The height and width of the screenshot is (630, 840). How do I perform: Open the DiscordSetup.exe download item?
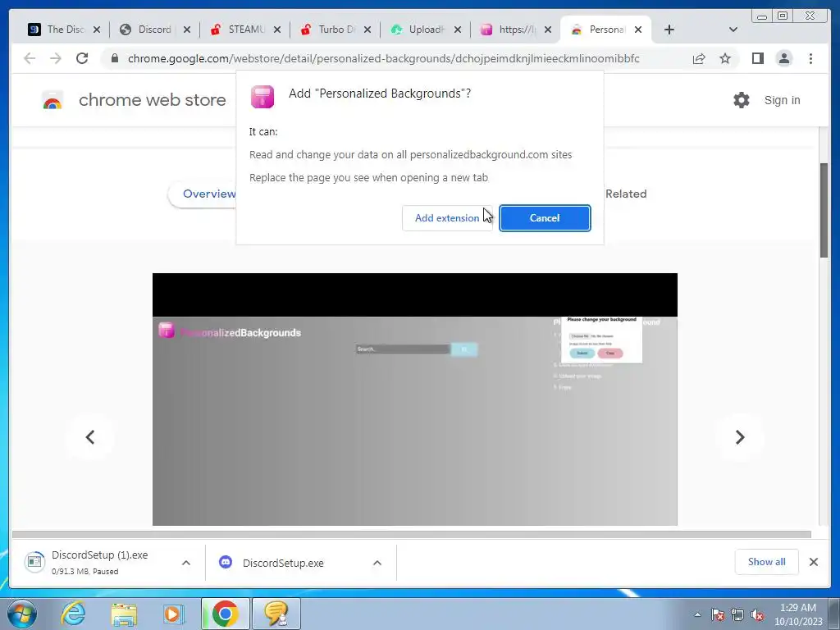(283, 563)
